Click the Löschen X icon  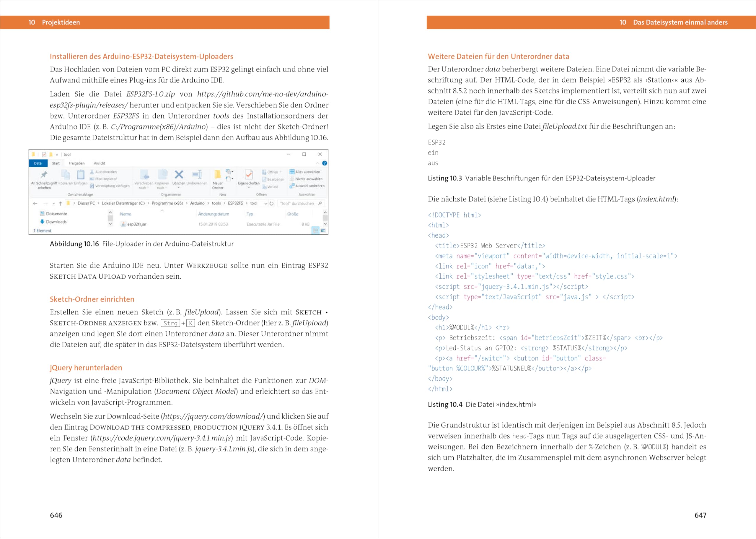(179, 174)
